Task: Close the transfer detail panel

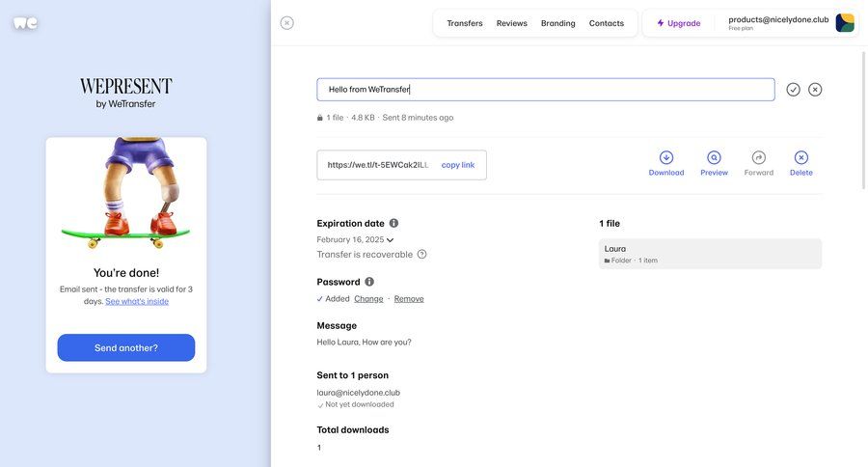Action: (286, 23)
